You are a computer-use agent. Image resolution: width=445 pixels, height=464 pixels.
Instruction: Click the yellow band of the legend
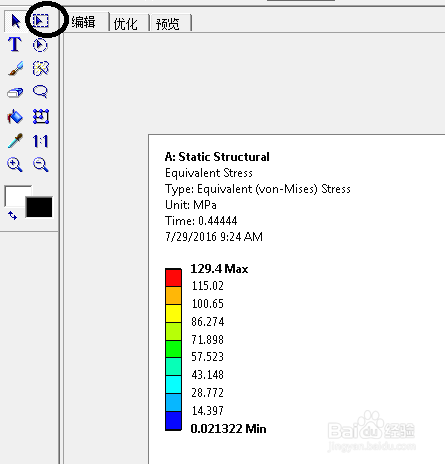(x=173, y=313)
